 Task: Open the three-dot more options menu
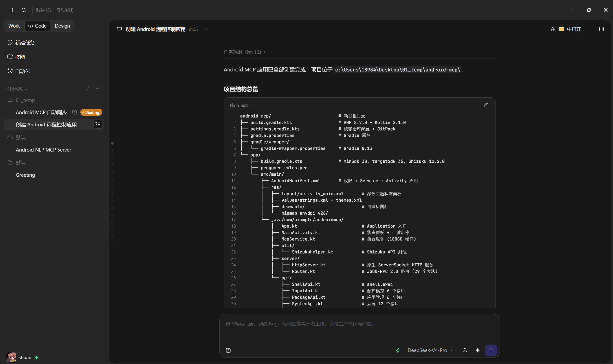[207, 29]
